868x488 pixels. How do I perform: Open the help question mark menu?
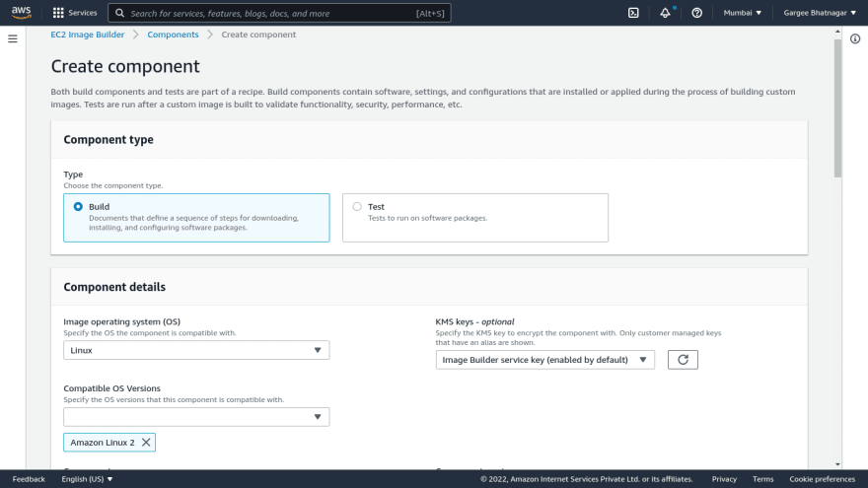coord(697,13)
